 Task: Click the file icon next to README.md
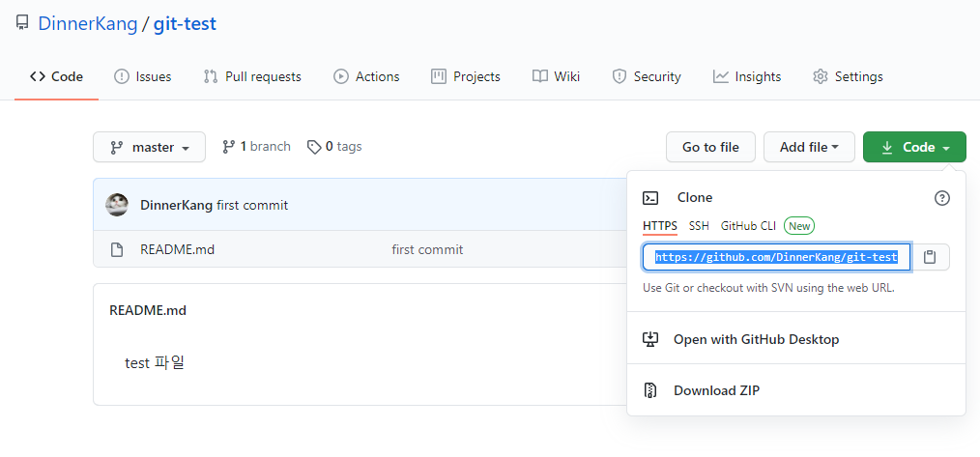pos(117,250)
